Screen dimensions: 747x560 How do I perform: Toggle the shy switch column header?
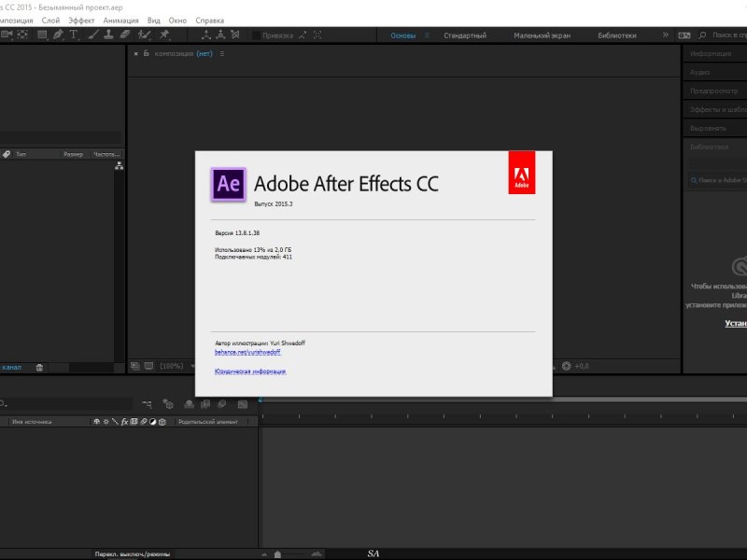click(x=97, y=422)
